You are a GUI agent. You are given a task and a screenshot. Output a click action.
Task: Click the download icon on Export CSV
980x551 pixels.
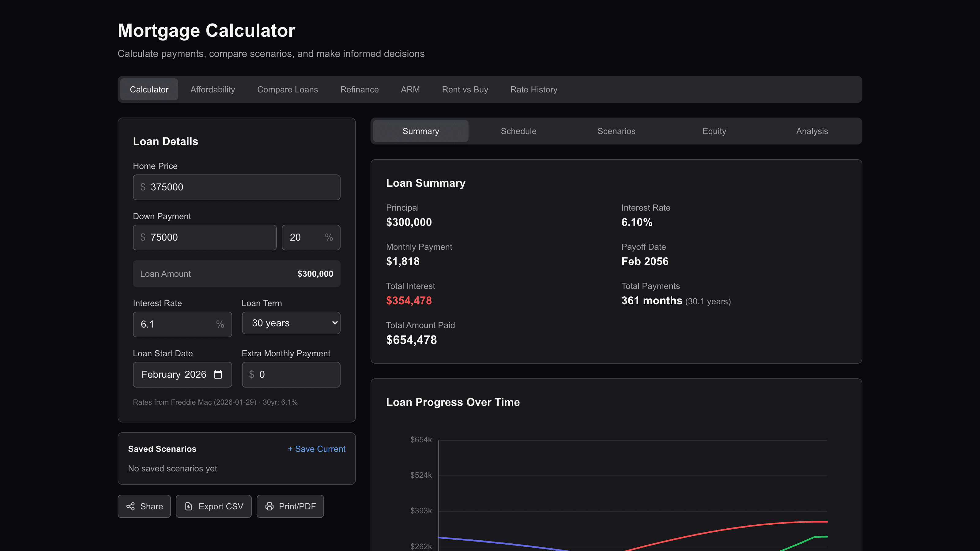(x=189, y=506)
